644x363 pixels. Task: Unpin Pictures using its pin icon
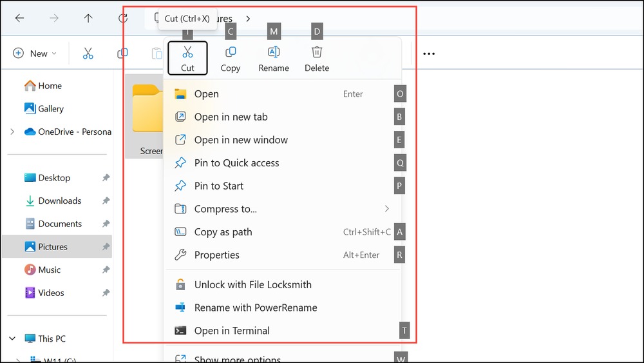(106, 247)
